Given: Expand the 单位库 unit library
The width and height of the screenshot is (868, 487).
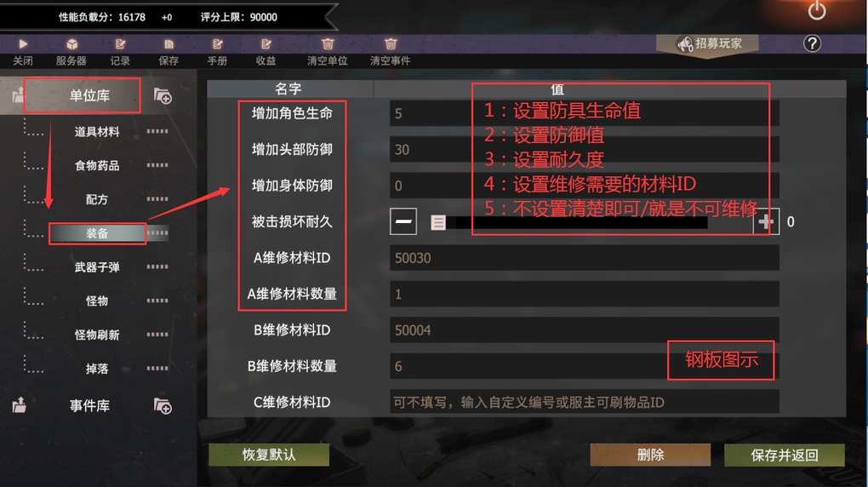Looking at the screenshot, I should coord(89,95).
